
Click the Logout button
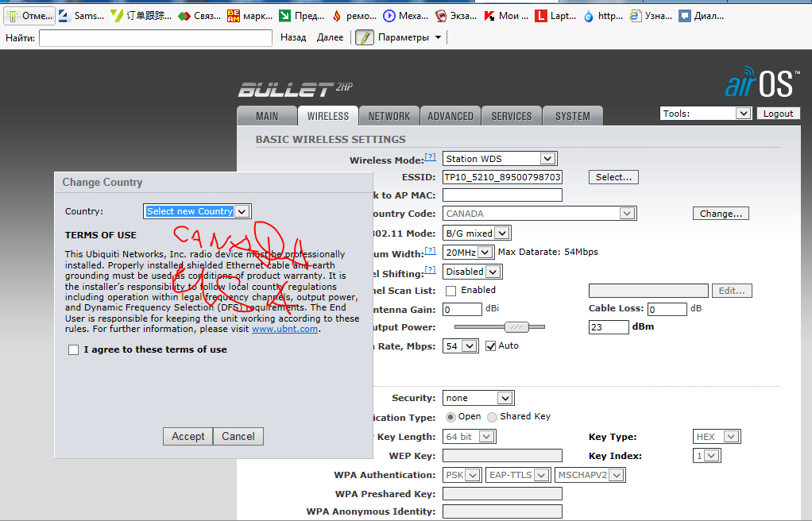pyautogui.click(x=778, y=114)
